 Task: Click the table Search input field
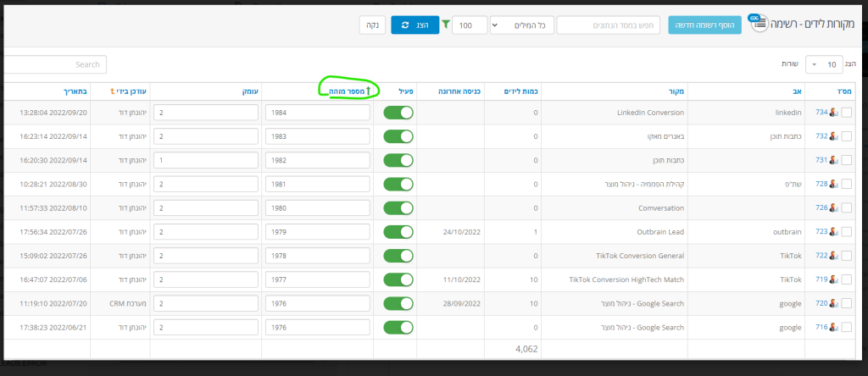(x=53, y=64)
